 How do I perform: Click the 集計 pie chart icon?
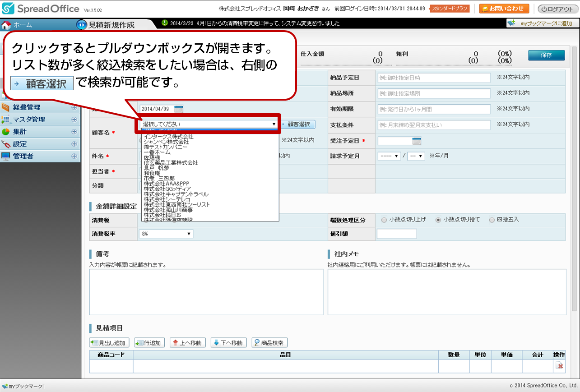coord(6,132)
